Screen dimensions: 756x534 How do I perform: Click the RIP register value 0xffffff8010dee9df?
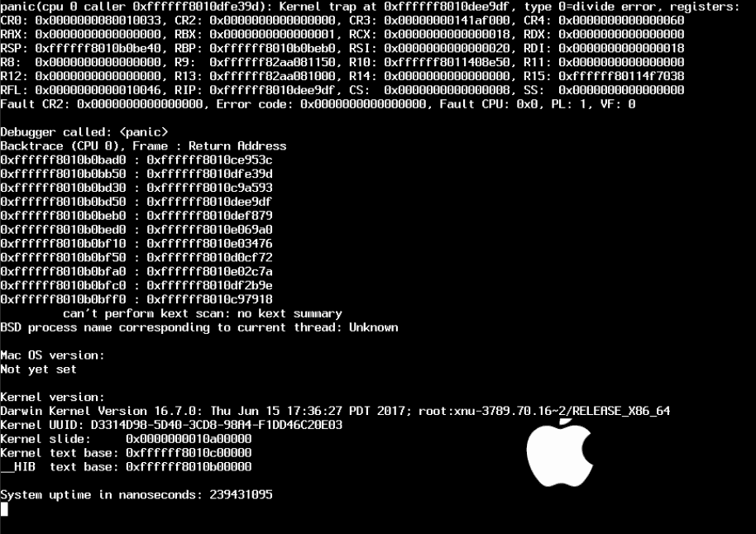coord(272,91)
